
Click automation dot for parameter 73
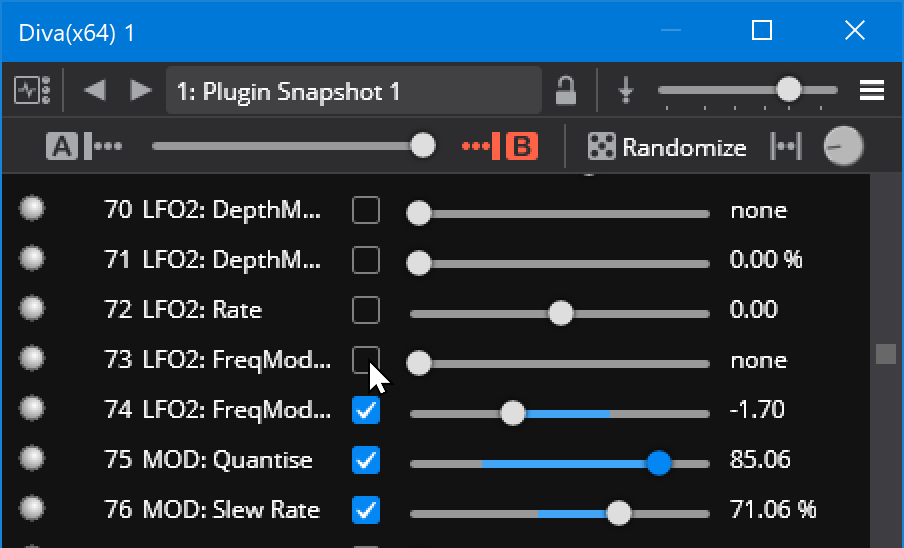32,358
